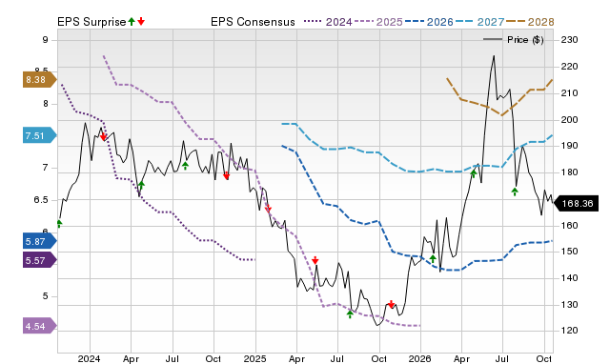Click the EPS Consensus legend title
610x364 pixels.
pyautogui.click(x=253, y=22)
